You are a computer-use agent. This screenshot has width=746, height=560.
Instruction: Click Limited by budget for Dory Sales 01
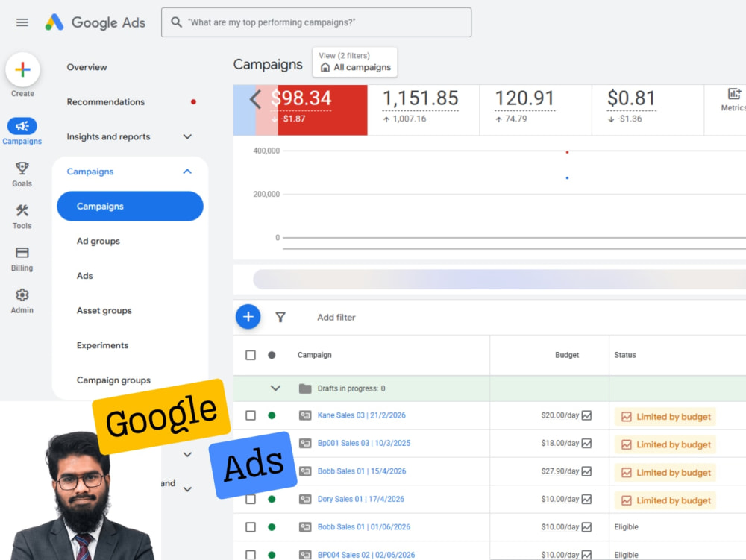click(x=665, y=500)
